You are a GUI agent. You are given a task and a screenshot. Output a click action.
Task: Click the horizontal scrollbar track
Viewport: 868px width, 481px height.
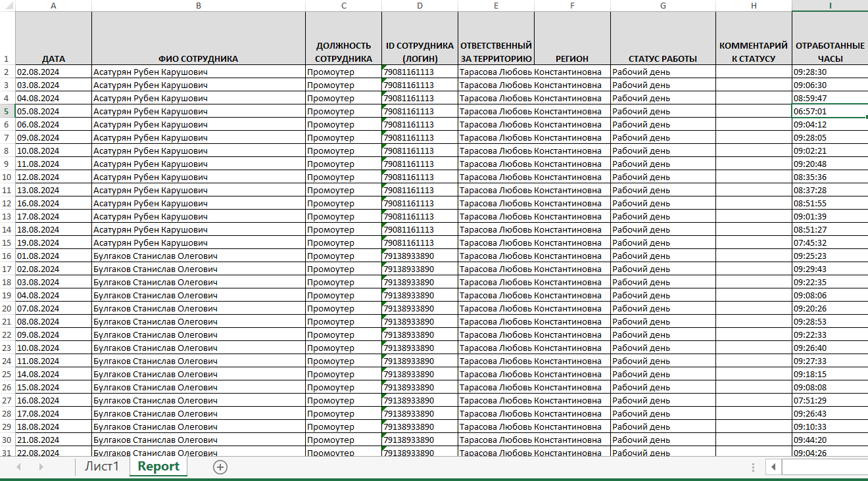coord(825,467)
